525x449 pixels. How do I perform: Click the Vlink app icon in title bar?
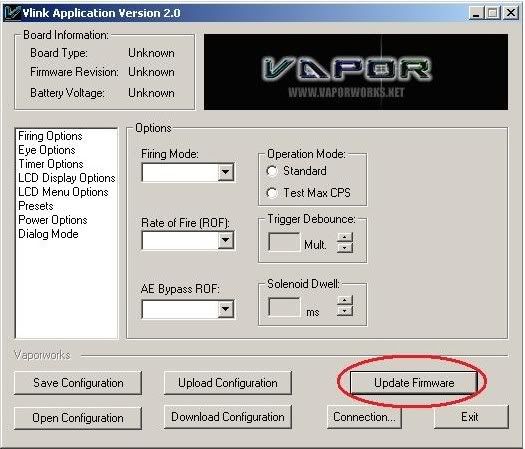[12, 13]
